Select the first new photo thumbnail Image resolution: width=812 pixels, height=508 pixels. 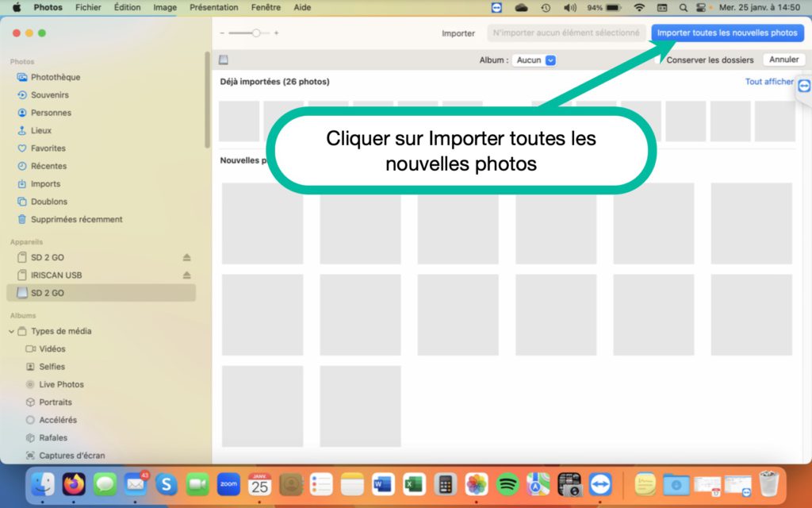pyautogui.click(x=262, y=223)
